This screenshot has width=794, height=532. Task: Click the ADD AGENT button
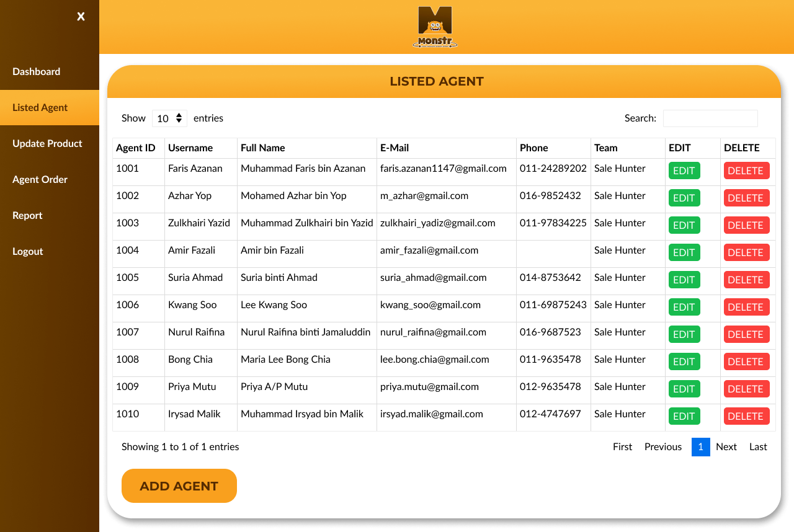pos(179,485)
